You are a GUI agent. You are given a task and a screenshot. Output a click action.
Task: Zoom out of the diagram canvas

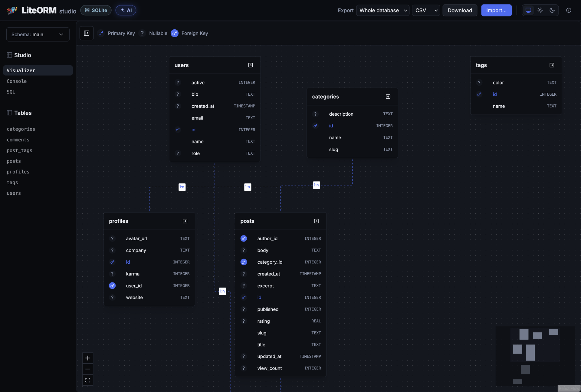tap(88, 369)
